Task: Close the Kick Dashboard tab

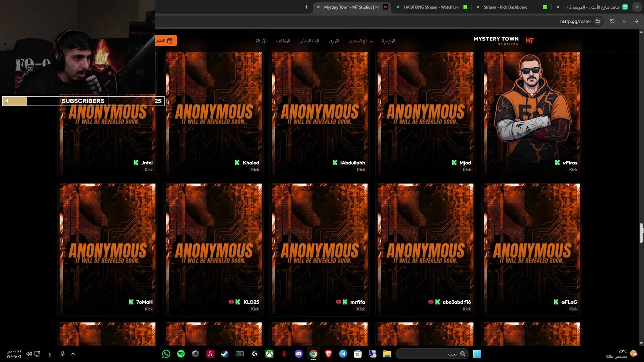Action: pyautogui.click(x=478, y=7)
